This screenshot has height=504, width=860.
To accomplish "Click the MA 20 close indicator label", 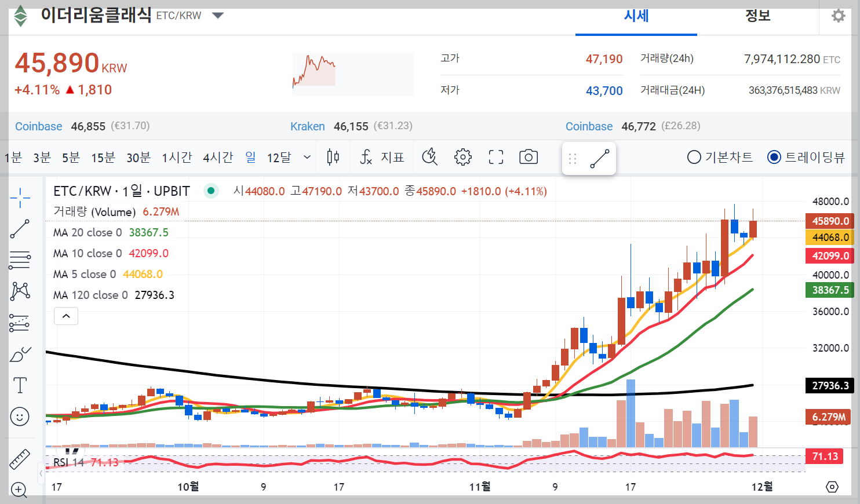I will click(x=88, y=232).
